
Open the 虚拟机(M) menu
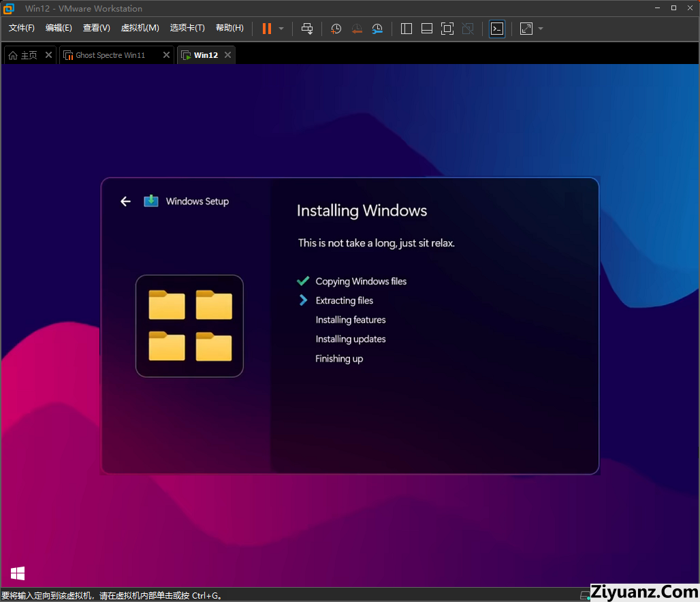pyautogui.click(x=140, y=28)
